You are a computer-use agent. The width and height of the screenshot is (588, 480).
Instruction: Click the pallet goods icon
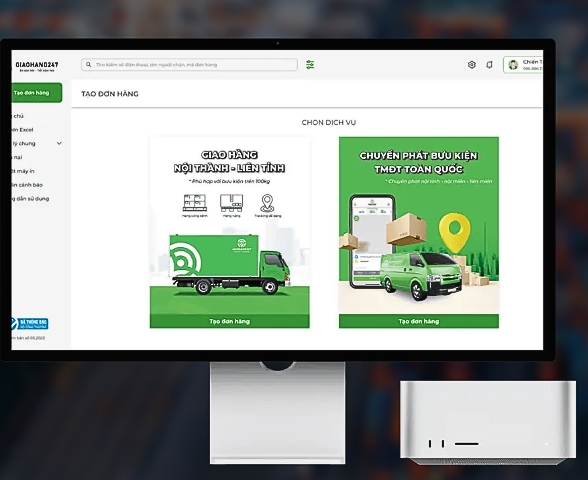click(x=195, y=203)
